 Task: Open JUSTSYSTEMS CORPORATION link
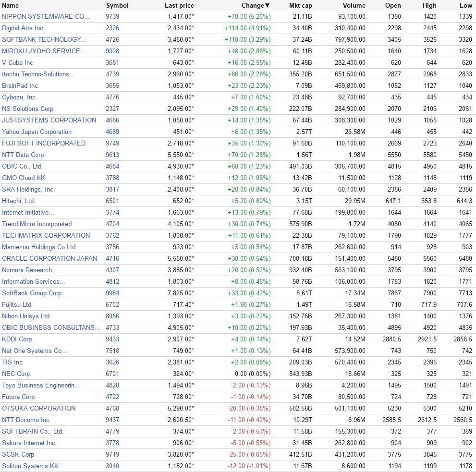pos(49,120)
